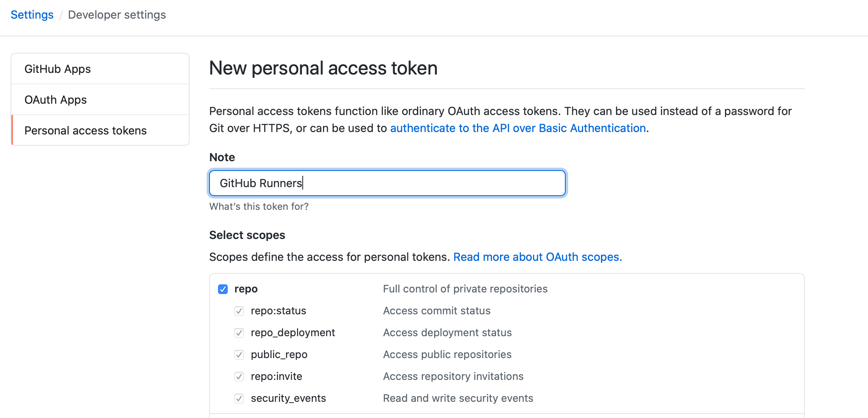
Task: Open the GitHub Apps sidebar item
Action: coord(58,69)
